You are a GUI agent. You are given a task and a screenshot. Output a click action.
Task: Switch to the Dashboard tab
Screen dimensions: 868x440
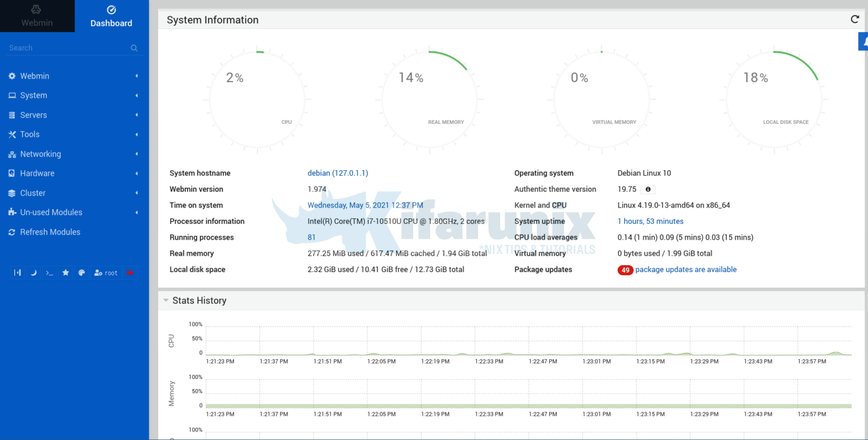tap(111, 16)
